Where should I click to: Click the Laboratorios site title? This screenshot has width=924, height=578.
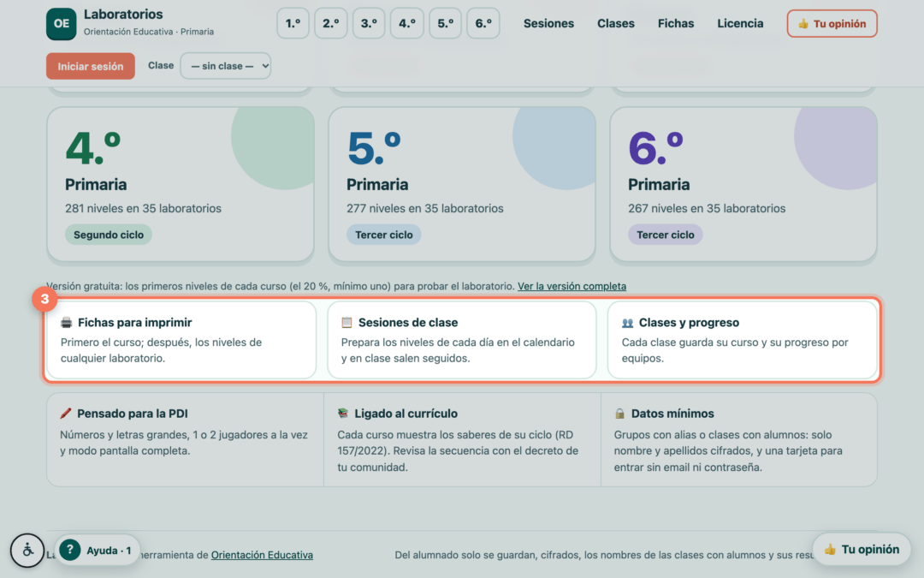(123, 15)
